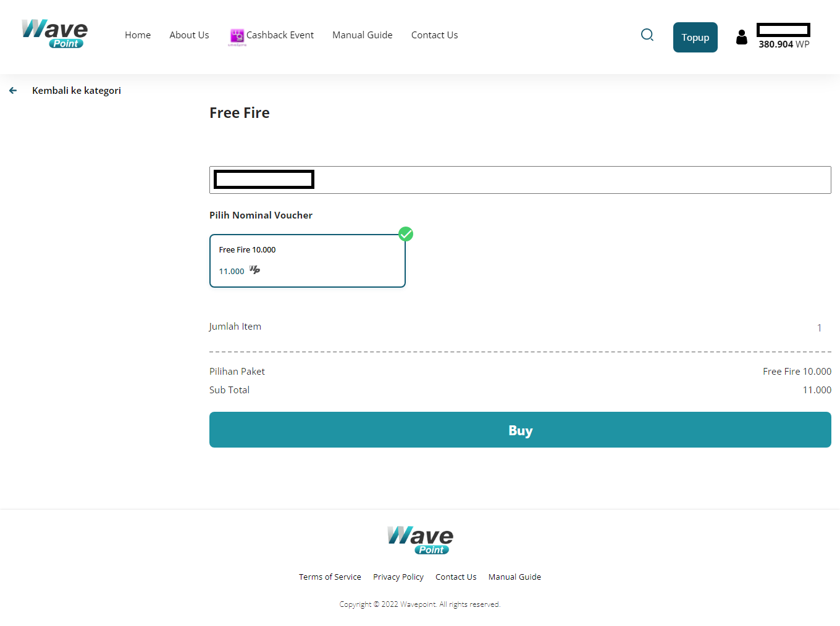Screen dimensions: 840x626
Task: Click the player ID input field
Action: tap(556, 180)
